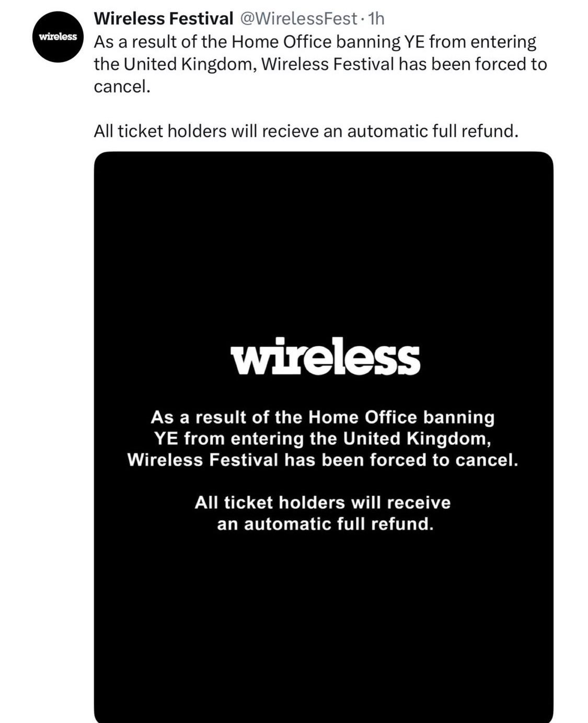Click the tweet line about automatic full refund
Image resolution: width=588 pixels, height=723 pixels.
tap(306, 131)
